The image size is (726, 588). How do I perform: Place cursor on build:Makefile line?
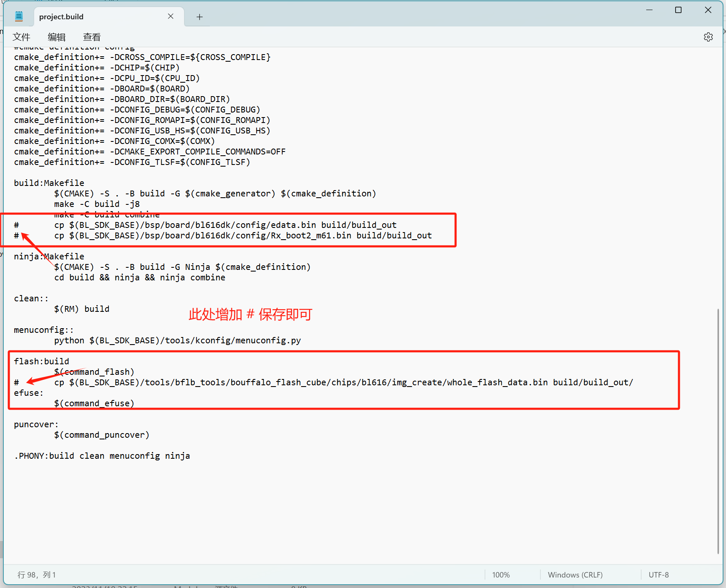click(x=49, y=183)
